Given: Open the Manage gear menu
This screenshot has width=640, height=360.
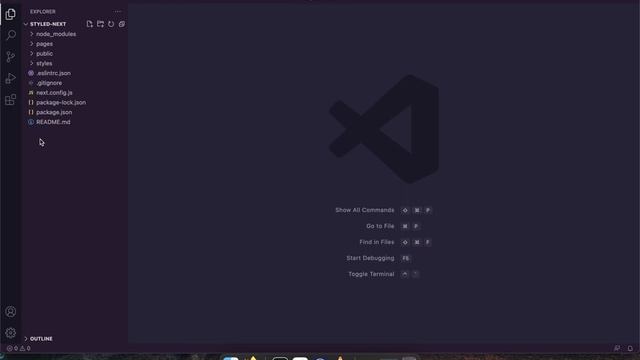Looking at the screenshot, I should 11,333.
